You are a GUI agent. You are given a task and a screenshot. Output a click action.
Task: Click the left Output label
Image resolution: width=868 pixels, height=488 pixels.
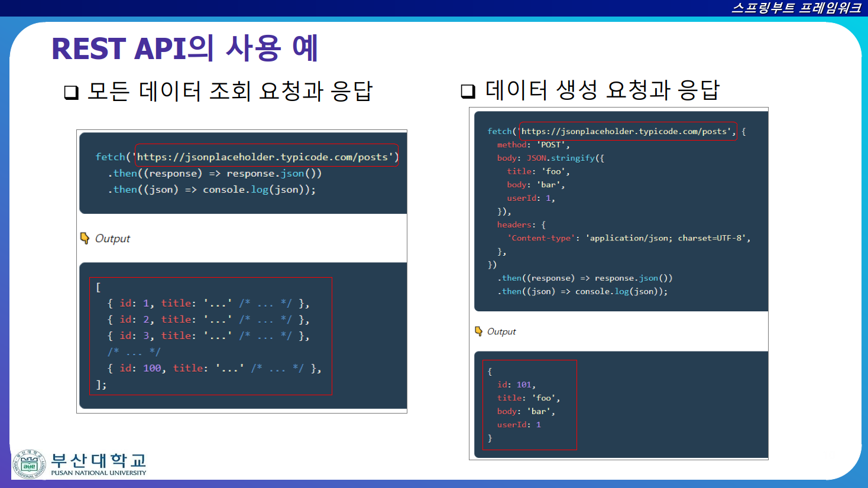(112, 239)
